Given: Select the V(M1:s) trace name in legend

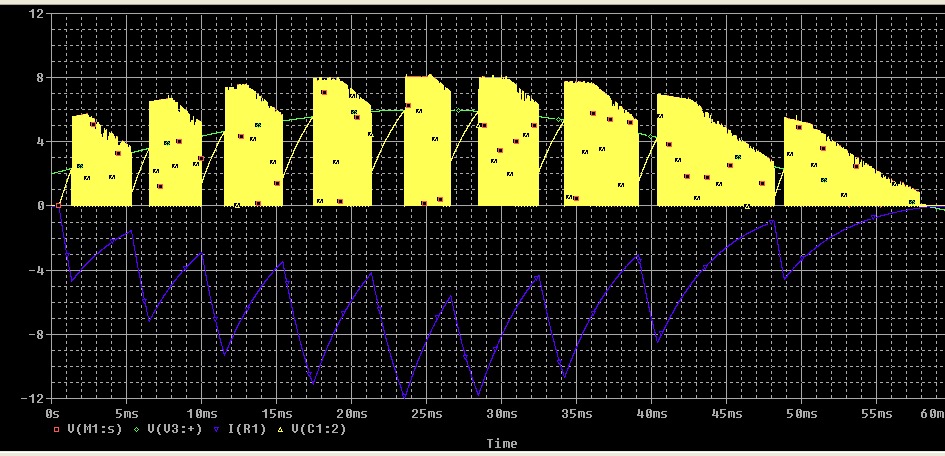Looking at the screenshot, I should click(x=92, y=428).
